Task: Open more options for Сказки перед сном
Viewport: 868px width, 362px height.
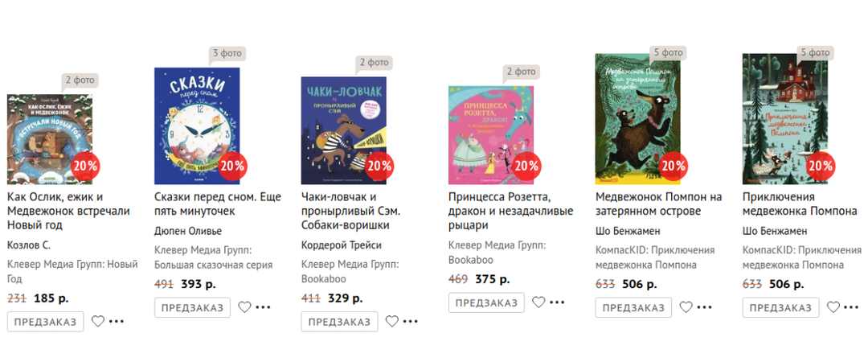Action: click(x=264, y=307)
